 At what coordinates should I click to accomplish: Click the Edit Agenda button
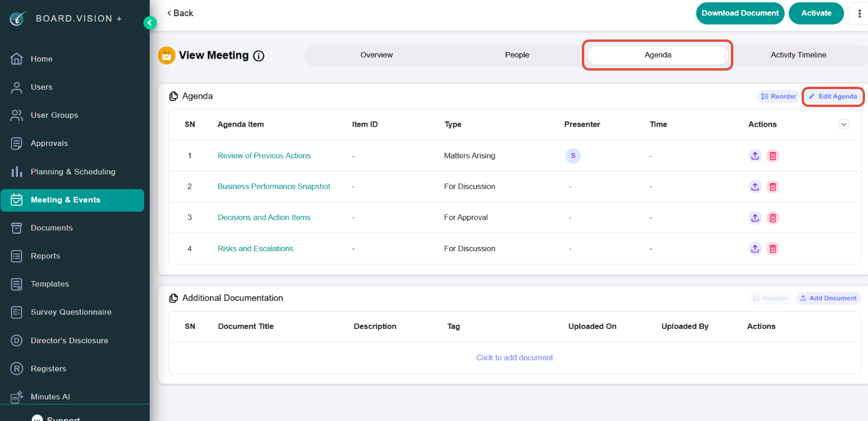coord(833,96)
